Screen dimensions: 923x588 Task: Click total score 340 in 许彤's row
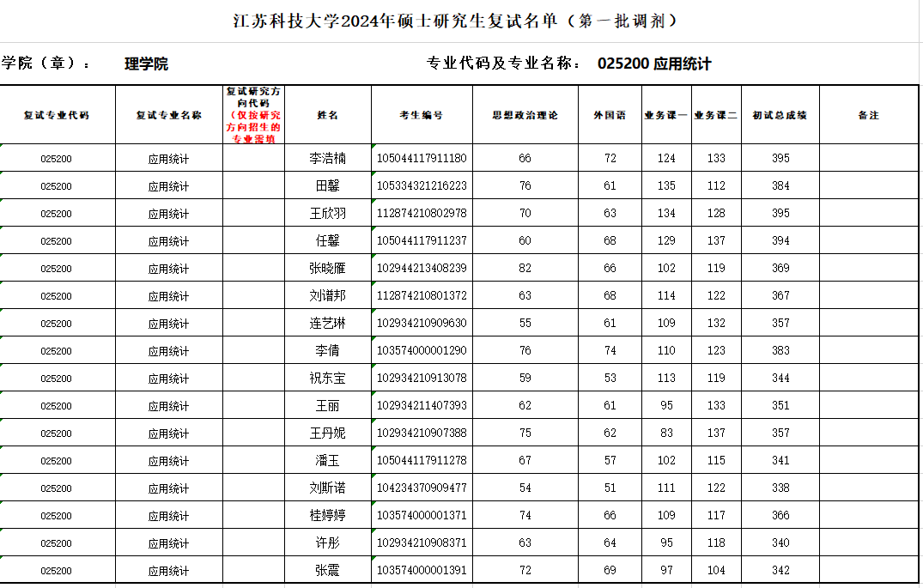pyautogui.click(x=780, y=543)
